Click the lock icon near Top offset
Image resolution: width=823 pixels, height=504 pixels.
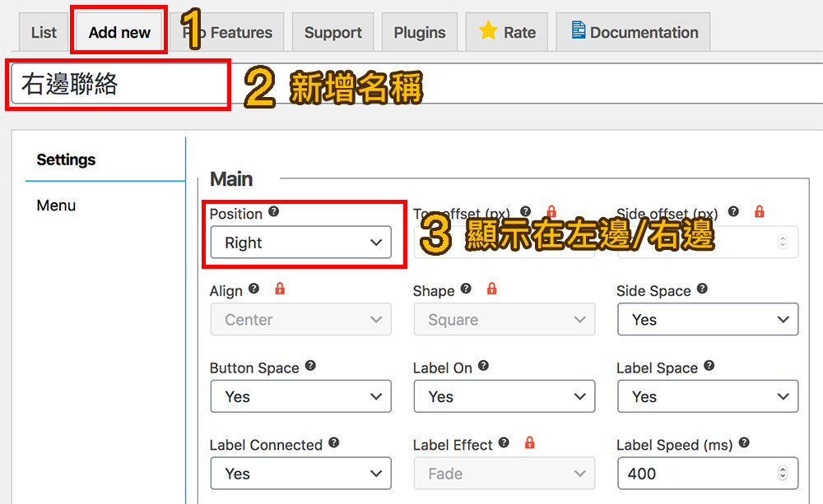pos(550,211)
